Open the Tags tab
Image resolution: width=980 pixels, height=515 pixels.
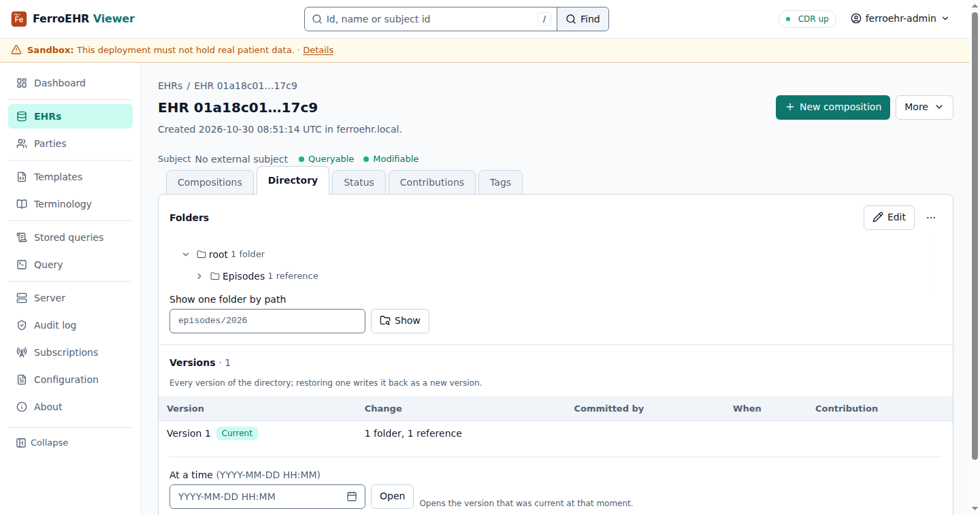tap(500, 182)
